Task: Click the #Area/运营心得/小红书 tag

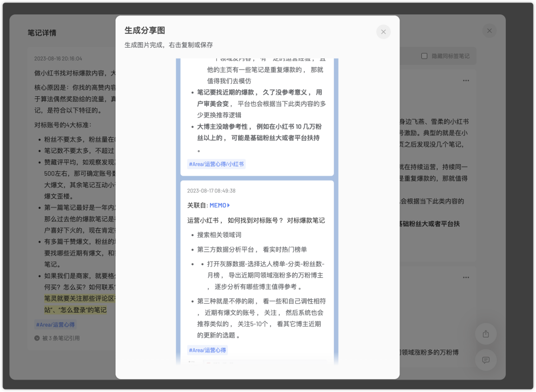Action: 216,164
